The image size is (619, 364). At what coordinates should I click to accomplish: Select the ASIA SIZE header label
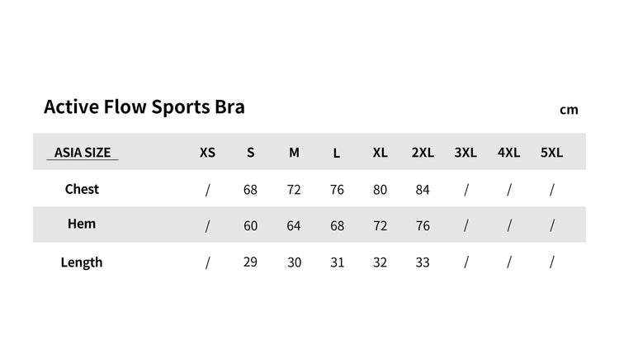[83, 153]
